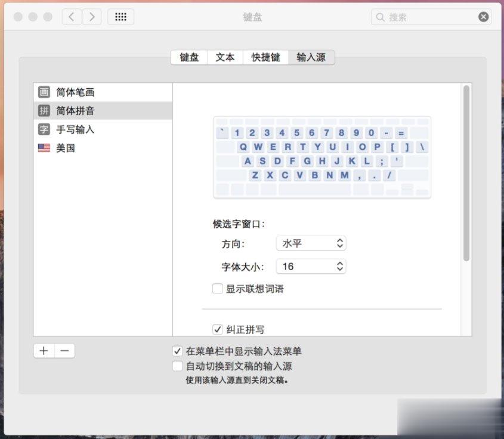Click the L key on the keyboard preview
The width and height of the screenshot is (504, 439).
(x=367, y=161)
